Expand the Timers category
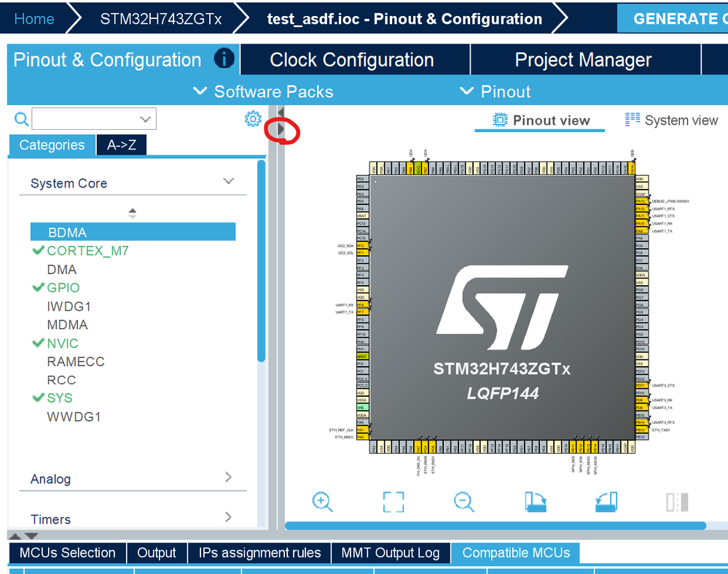 (x=228, y=517)
